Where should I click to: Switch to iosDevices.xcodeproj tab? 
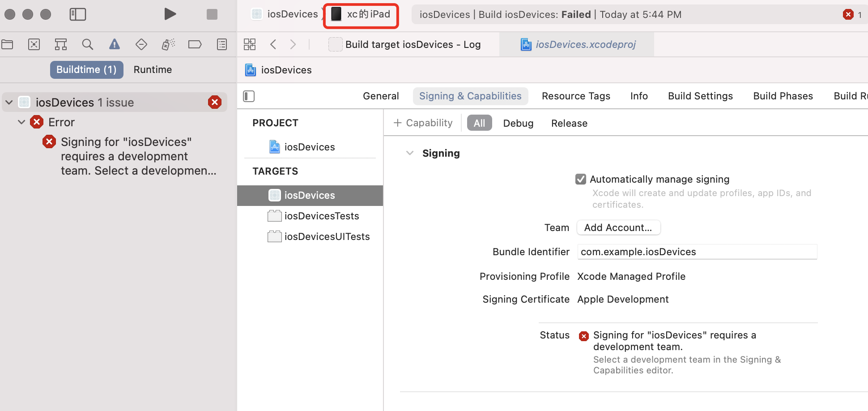coord(578,44)
